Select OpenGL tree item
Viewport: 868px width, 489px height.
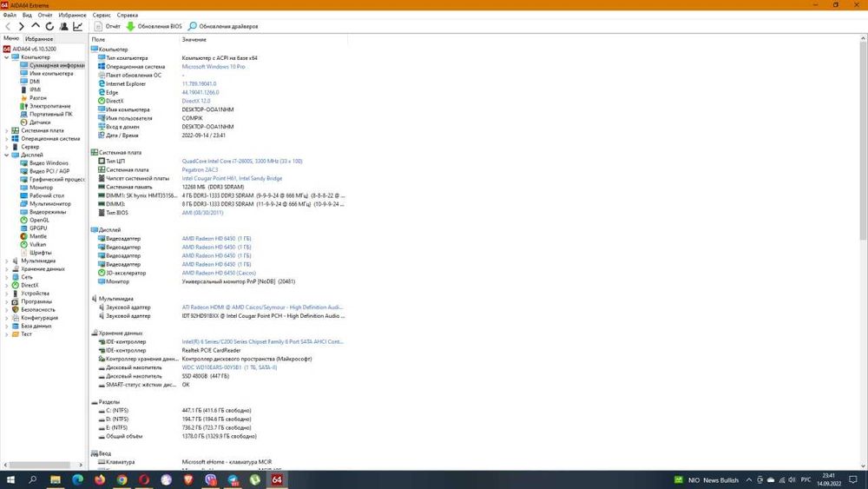click(39, 220)
